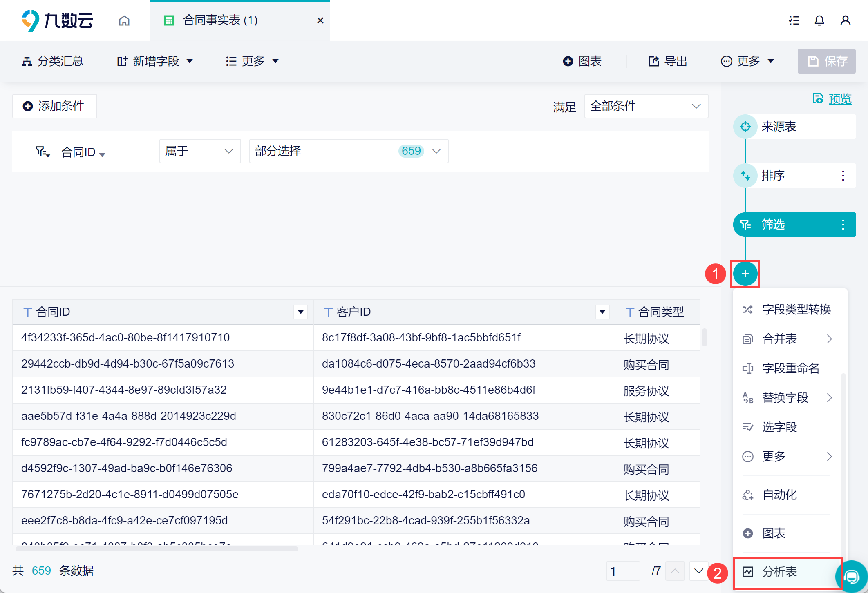This screenshot has width=868, height=593.
Task: Open the 合同ID column header dropdown
Action: tap(300, 312)
